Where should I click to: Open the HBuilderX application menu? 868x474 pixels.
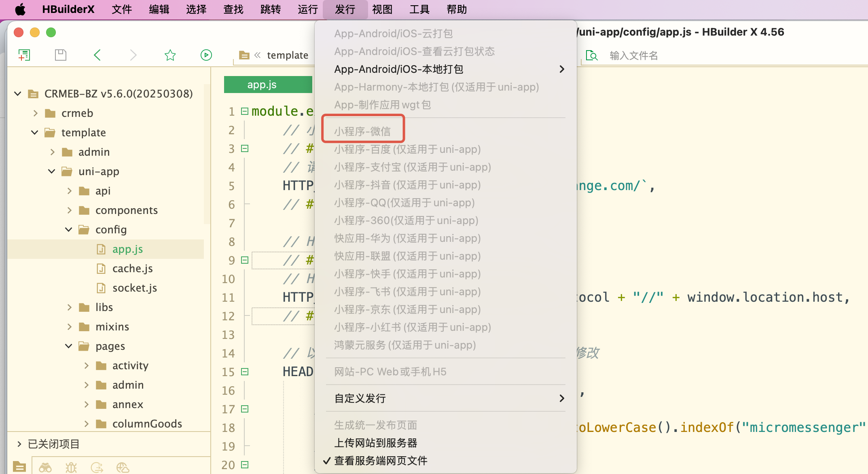pyautogui.click(x=68, y=9)
